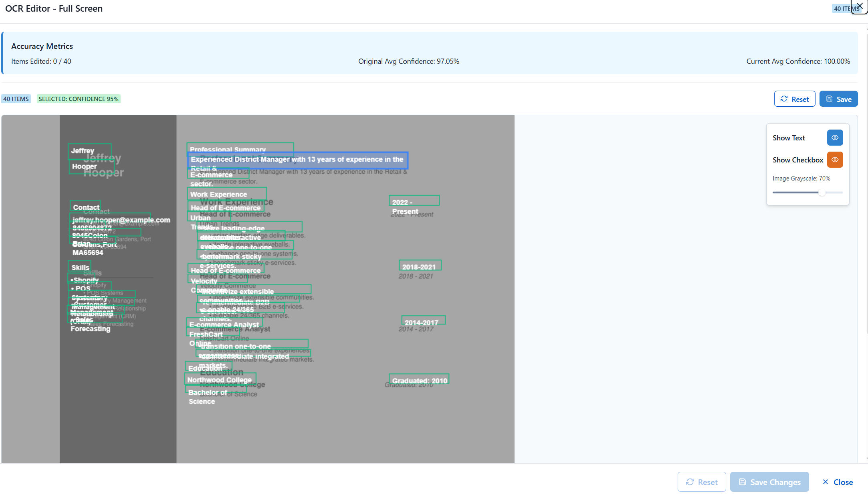Select the Experienced District Manager text box

click(x=297, y=160)
